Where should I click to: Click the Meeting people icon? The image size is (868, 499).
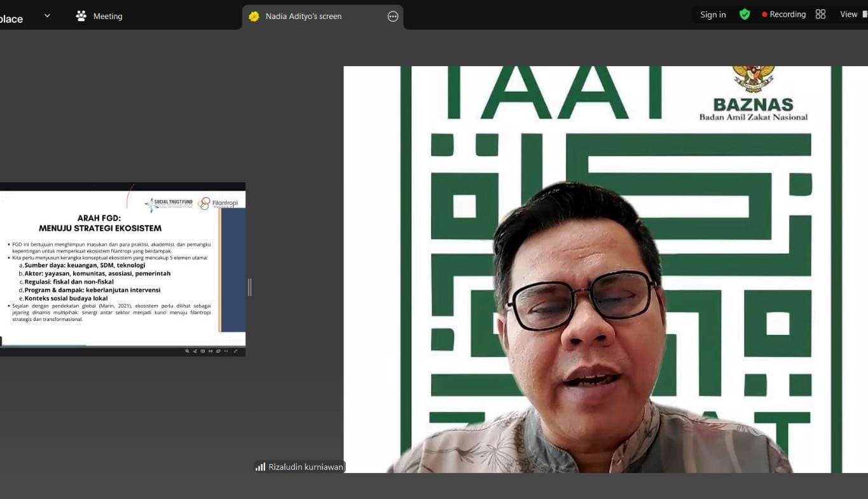click(81, 16)
